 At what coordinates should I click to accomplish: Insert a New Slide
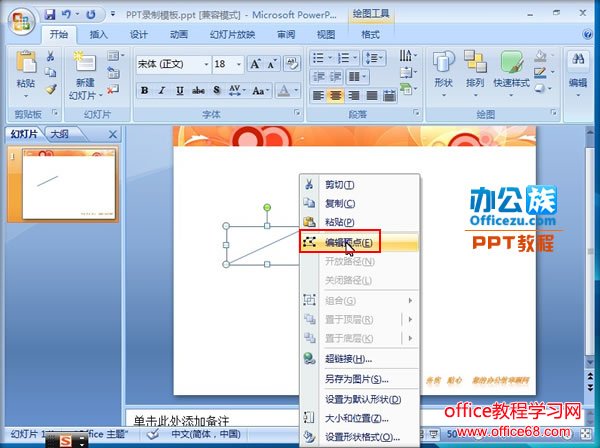85,75
